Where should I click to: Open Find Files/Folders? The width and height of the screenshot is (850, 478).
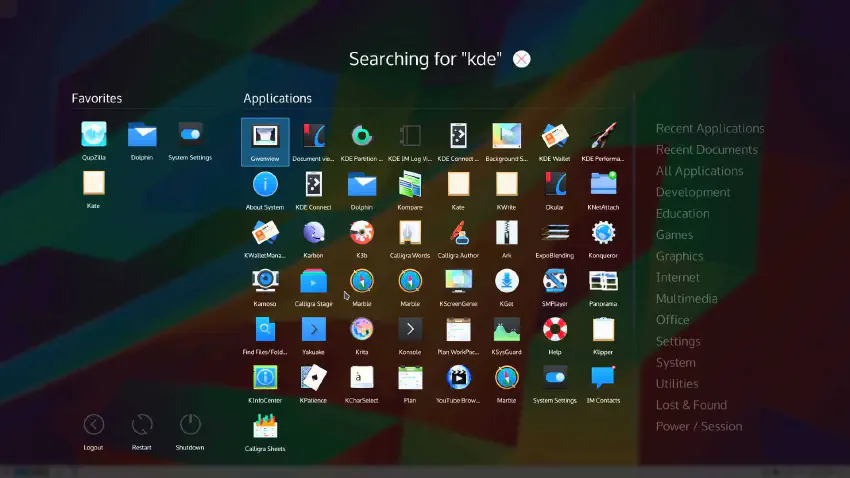tap(265, 335)
